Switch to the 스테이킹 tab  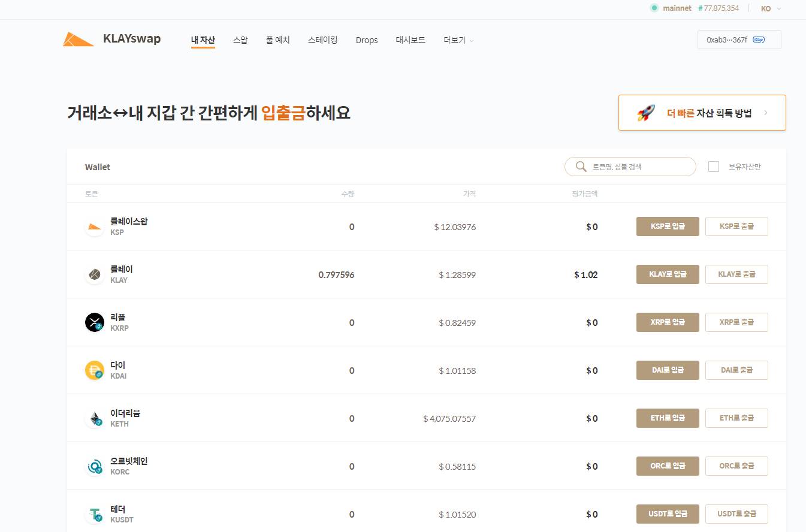coord(323,40)
